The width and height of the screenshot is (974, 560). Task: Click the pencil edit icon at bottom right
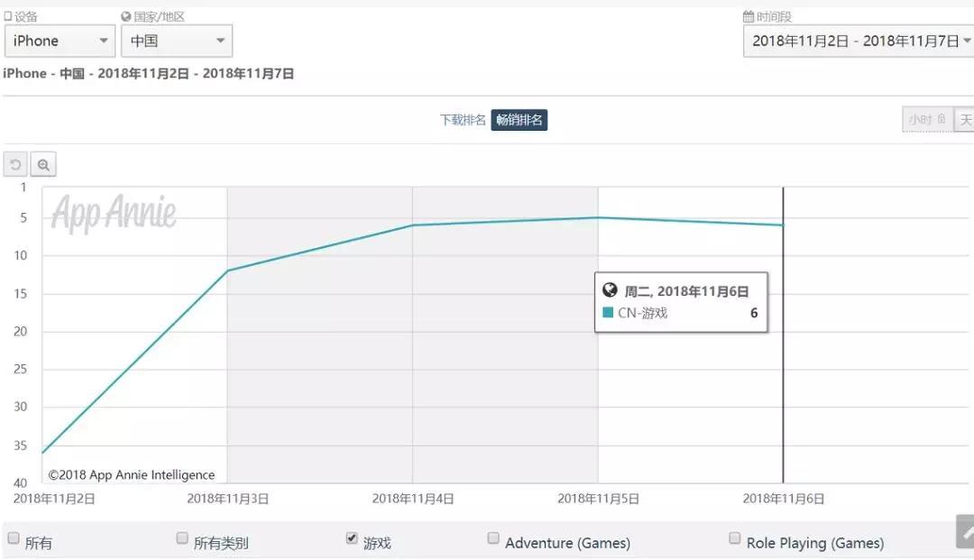point(965,532)
